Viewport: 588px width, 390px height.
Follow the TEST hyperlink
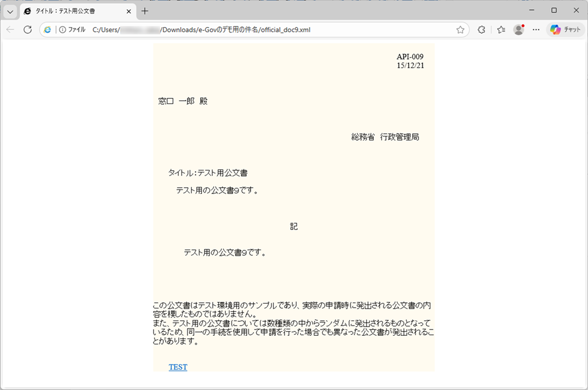(x=178, y=367)
